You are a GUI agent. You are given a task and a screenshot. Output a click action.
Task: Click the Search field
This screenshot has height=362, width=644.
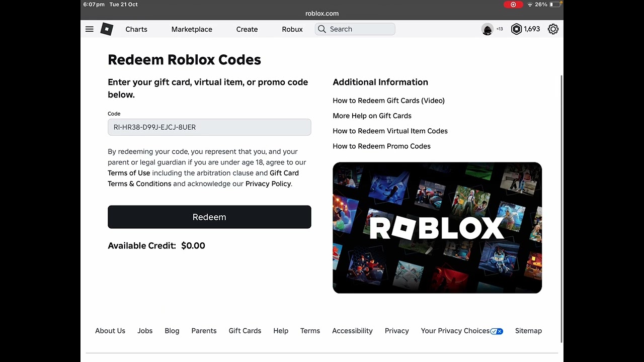pos(355,29)
